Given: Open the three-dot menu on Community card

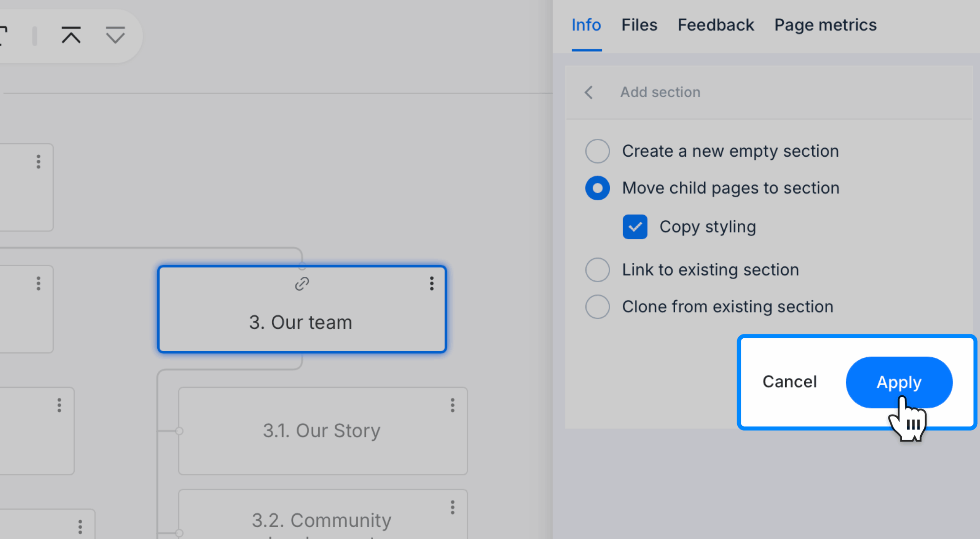Looking at the screenshot, I should coord(452,507).
